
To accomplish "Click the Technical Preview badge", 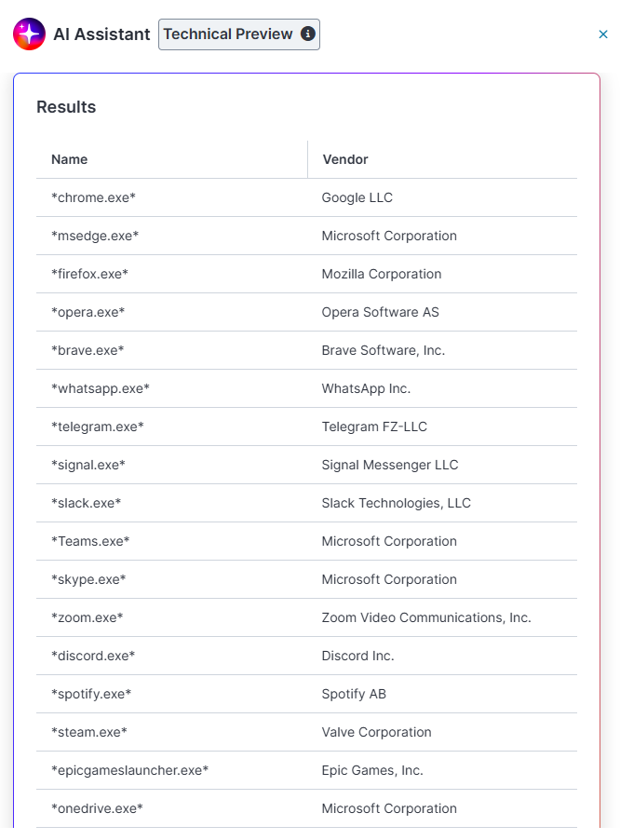I will point(239,34).
